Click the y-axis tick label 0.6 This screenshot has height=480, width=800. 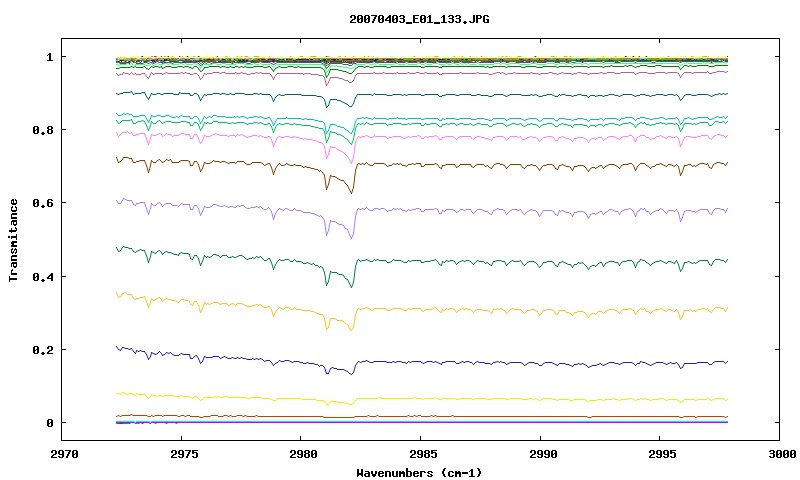43,203
